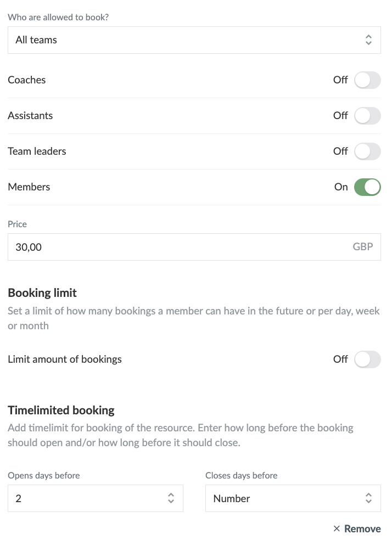
Task: Enable the Coaches toggle switch
Action: [x=367, y=80]
